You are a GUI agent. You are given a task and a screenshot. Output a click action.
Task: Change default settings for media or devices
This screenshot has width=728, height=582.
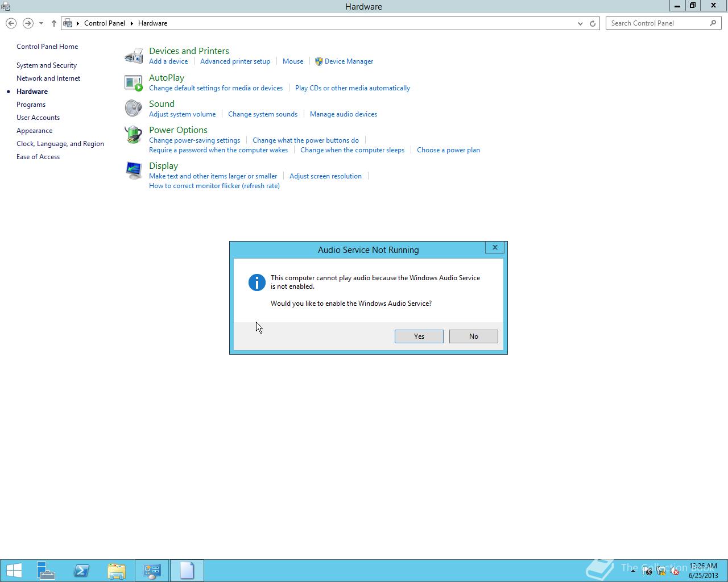[216, 88]
